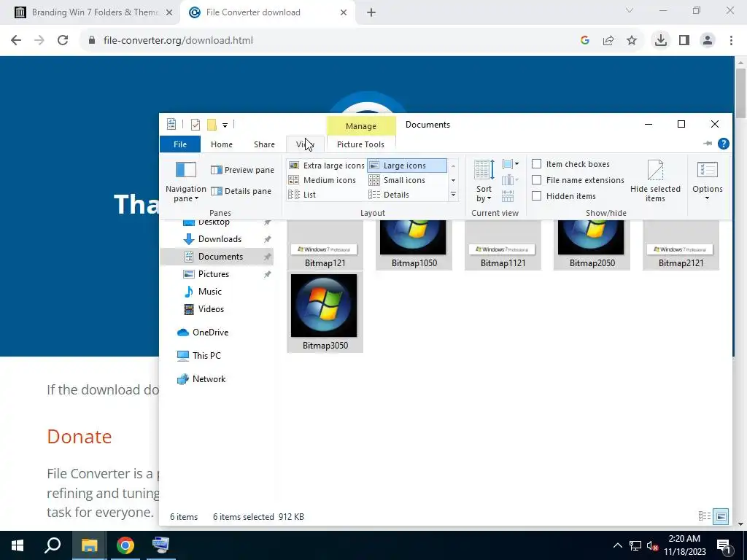Select Extra large icons layout

tap(327, 166)
